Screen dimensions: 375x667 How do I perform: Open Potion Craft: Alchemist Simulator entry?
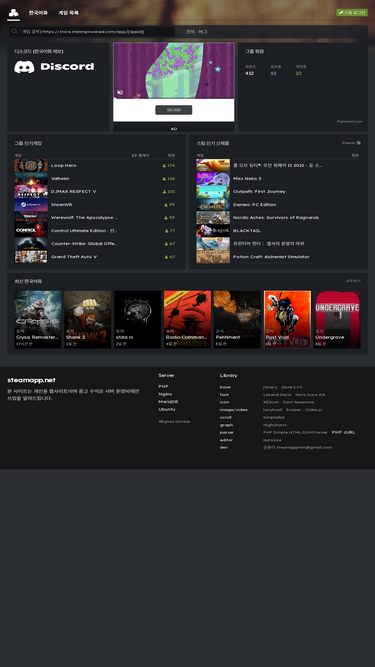point(278,257)
